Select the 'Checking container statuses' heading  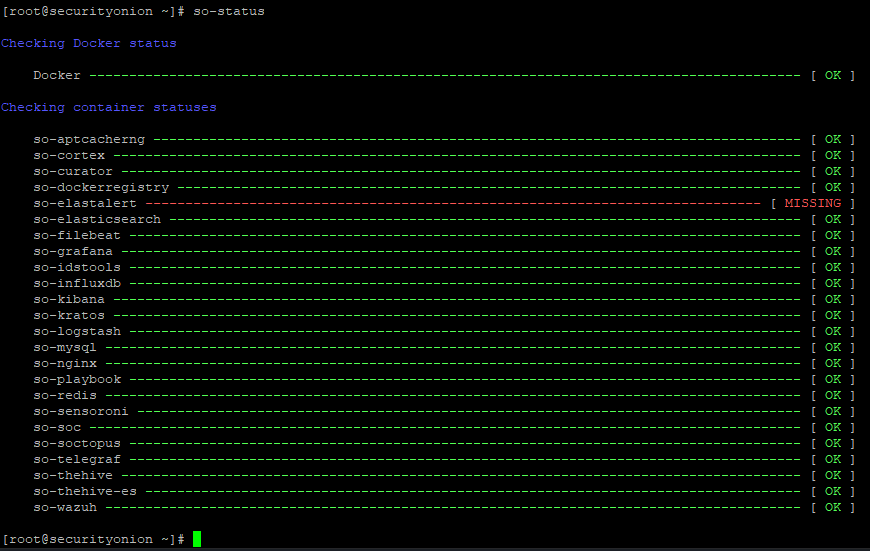click(x=109, y=107)
